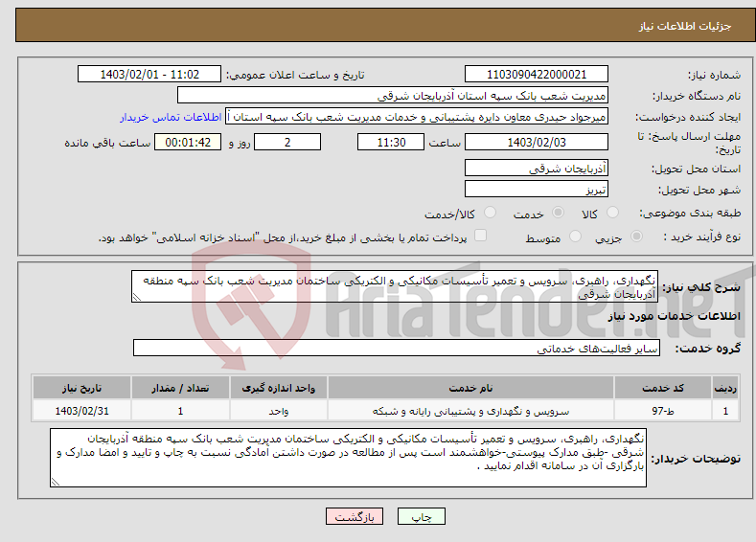The height and width of the screenshot is (542, 756).
Task: Click resize handle of شرح کلی نیاز box
Action: pos(136,297)
